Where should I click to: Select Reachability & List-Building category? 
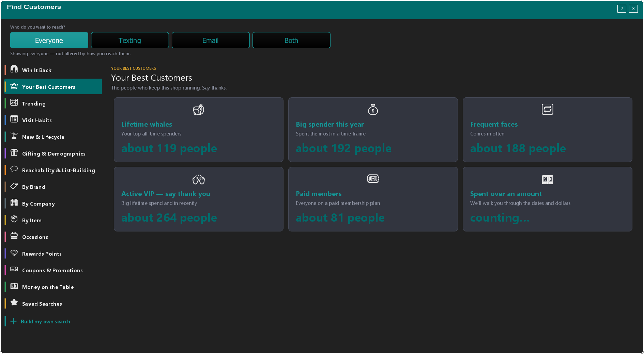[x=53, y=170]
